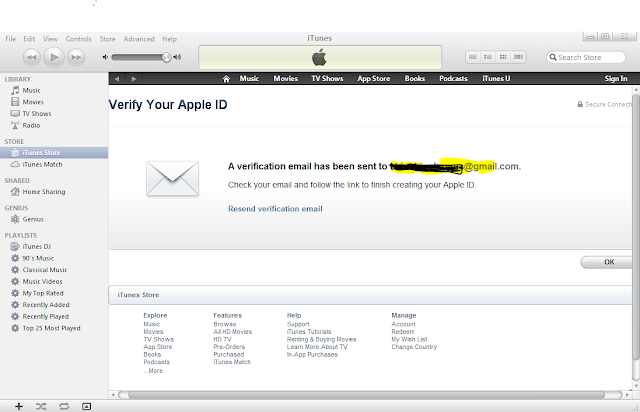Open the Help menu

click(169, 39)
